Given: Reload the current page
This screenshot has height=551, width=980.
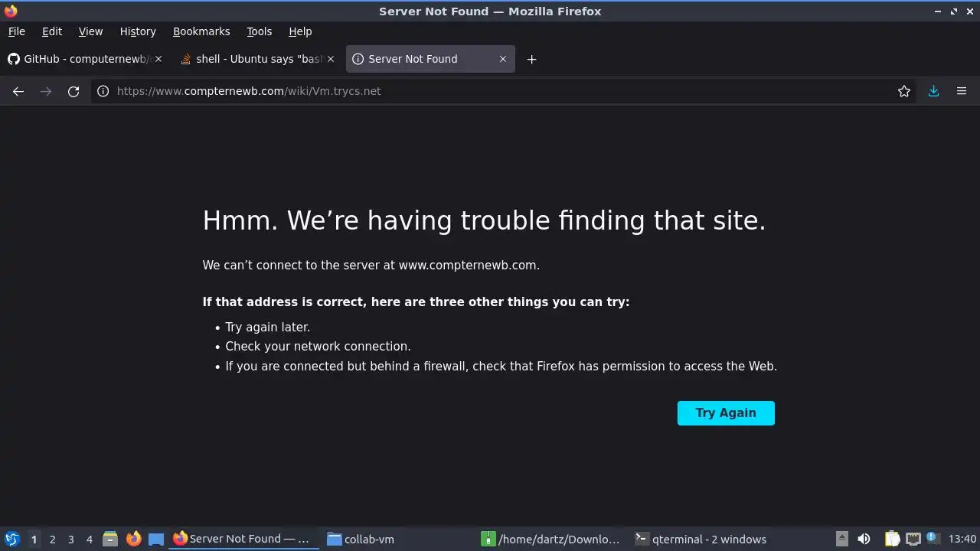Looking at the screenshot, I should pos(73,91).
